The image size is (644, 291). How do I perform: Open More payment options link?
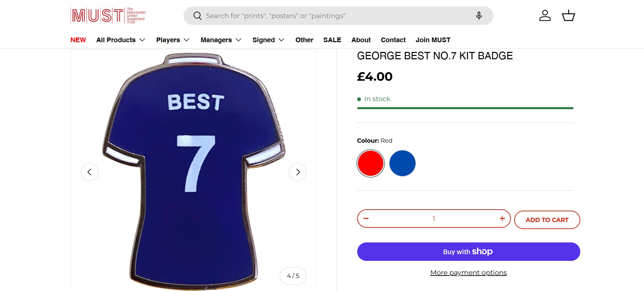(468, 273)
